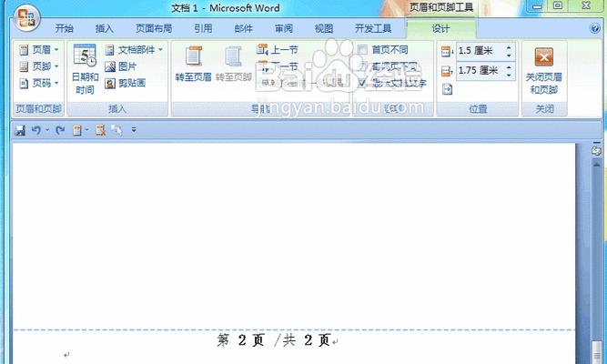Click the document-with-red-x quick access icon
This screenshot has height=364, width=607.
[x=101, y=130]
